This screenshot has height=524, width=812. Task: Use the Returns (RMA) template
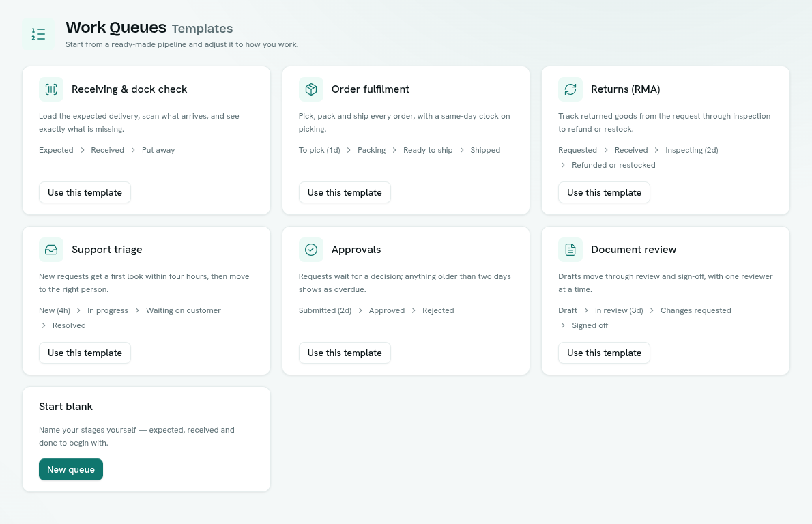click(x=605, y=192)
